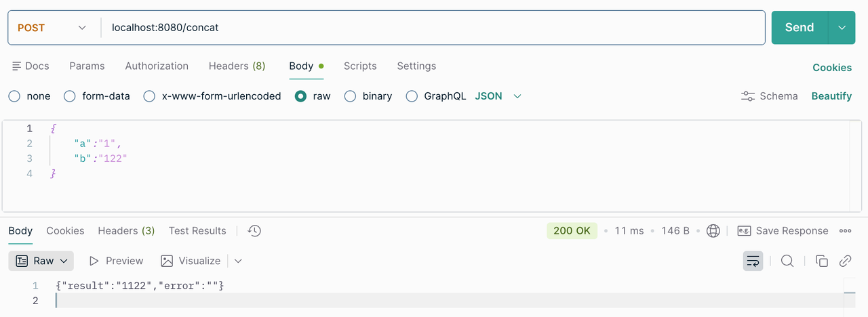Screen dimensions: 868x317
Task: Switch to the Scripts tab
Action: 360,66
